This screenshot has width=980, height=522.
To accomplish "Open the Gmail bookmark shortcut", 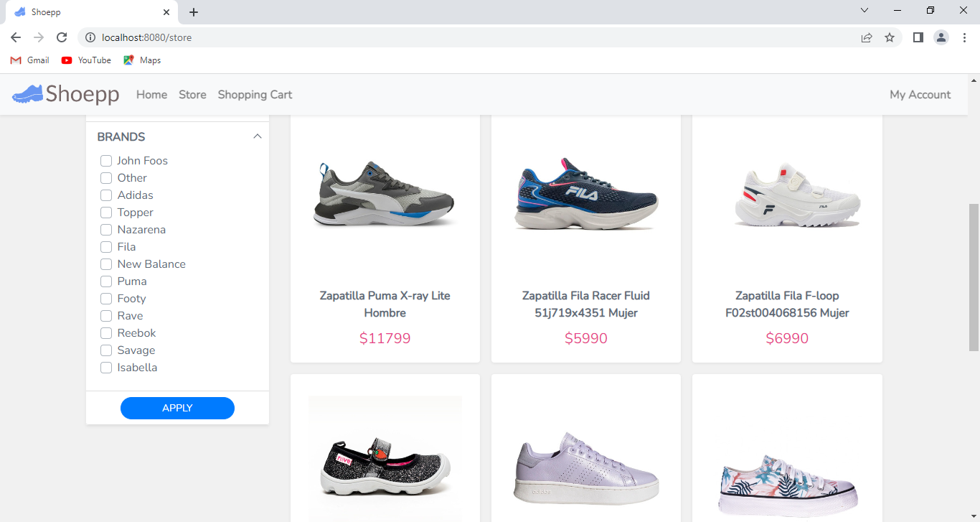I will tap(29, 60).
